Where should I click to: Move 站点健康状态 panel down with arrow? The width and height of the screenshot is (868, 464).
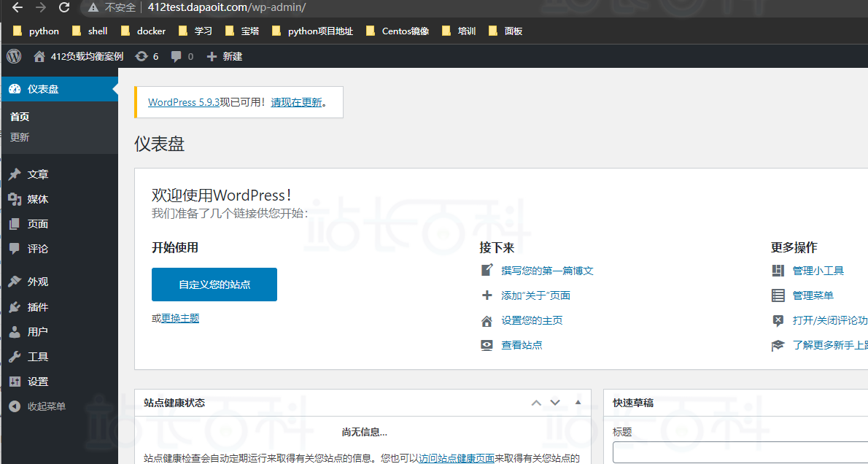click(555, 403)
